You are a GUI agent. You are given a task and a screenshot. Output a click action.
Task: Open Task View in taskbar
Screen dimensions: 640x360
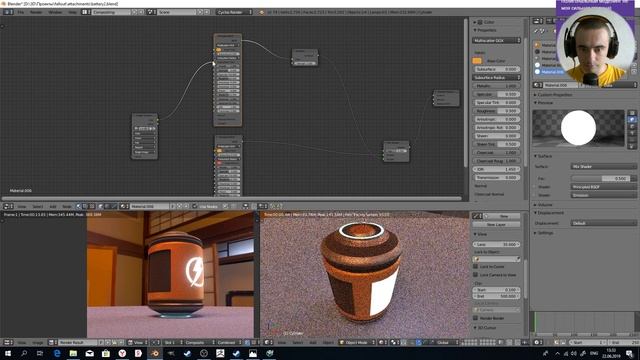pos(40,353)
